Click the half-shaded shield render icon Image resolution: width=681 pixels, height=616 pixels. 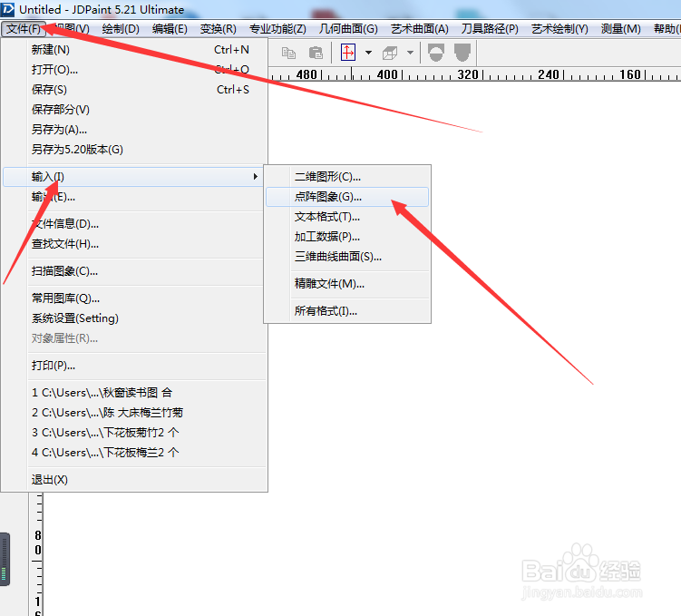click(435, 53)
